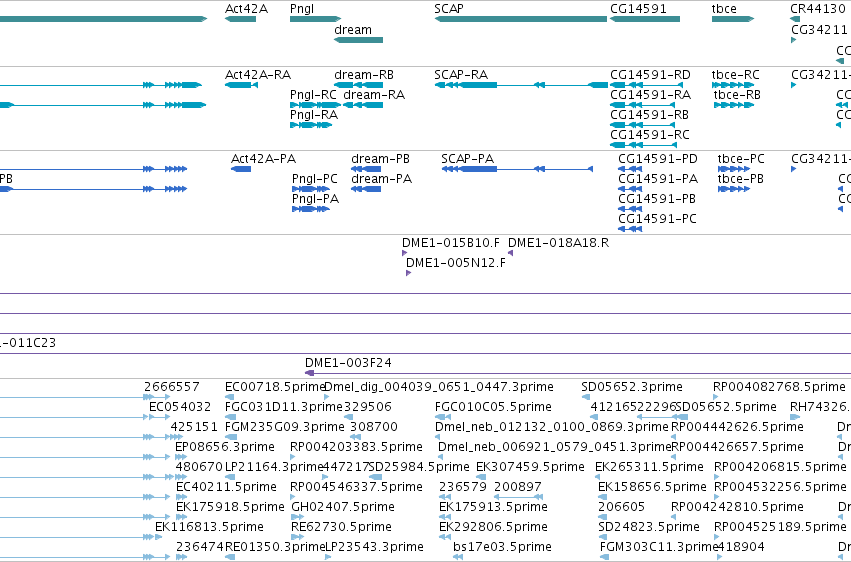Image resolution: width=851 pixels, height=562 pixels.
Task: Click the CG14591-PC protein feature
Action: (630, 229)
